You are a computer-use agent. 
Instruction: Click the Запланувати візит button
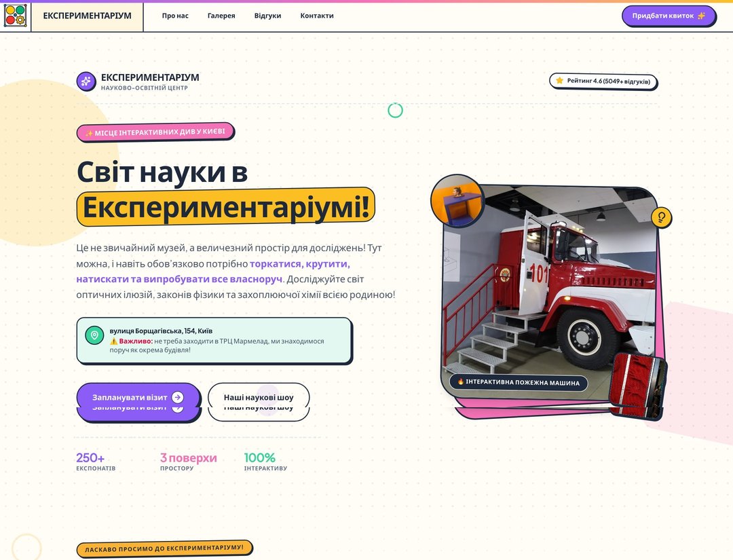pos(138,397)
